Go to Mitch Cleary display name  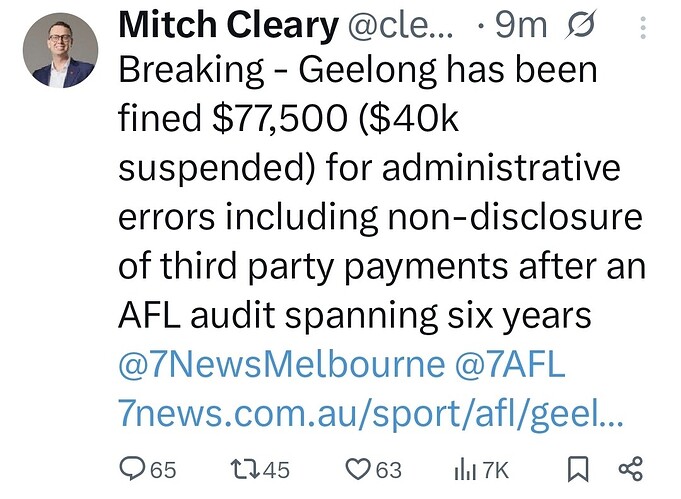tap(228, 26)
